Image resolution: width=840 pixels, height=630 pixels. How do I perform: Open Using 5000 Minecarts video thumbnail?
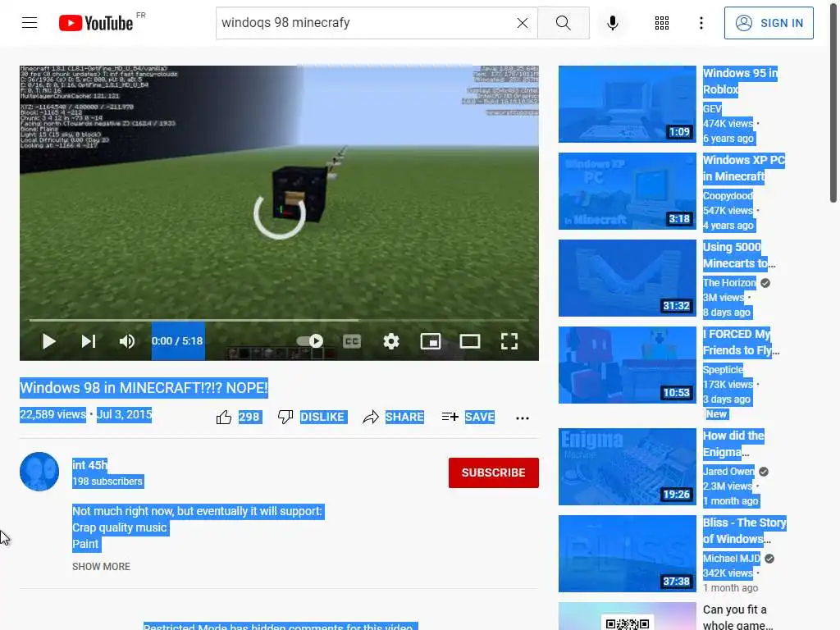point(628,278)
